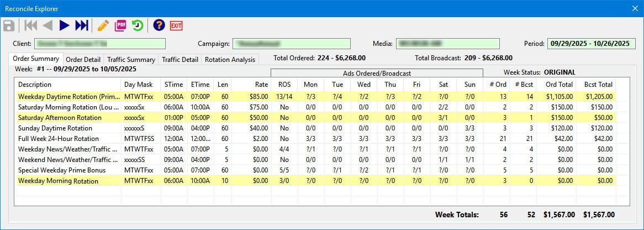Viewport: 644px width, 230px height.
Task: Click the Day Mask column header
Action: pos(141,85)
